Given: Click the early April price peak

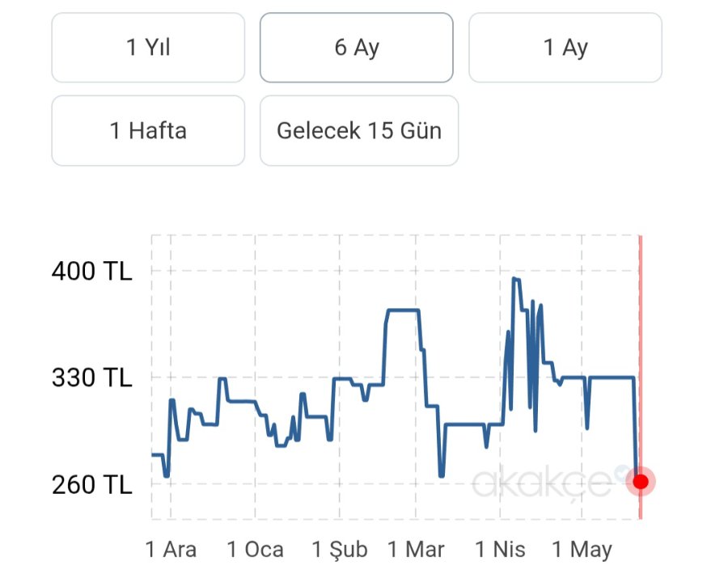Looking at the screenshot, I should 515,279.
